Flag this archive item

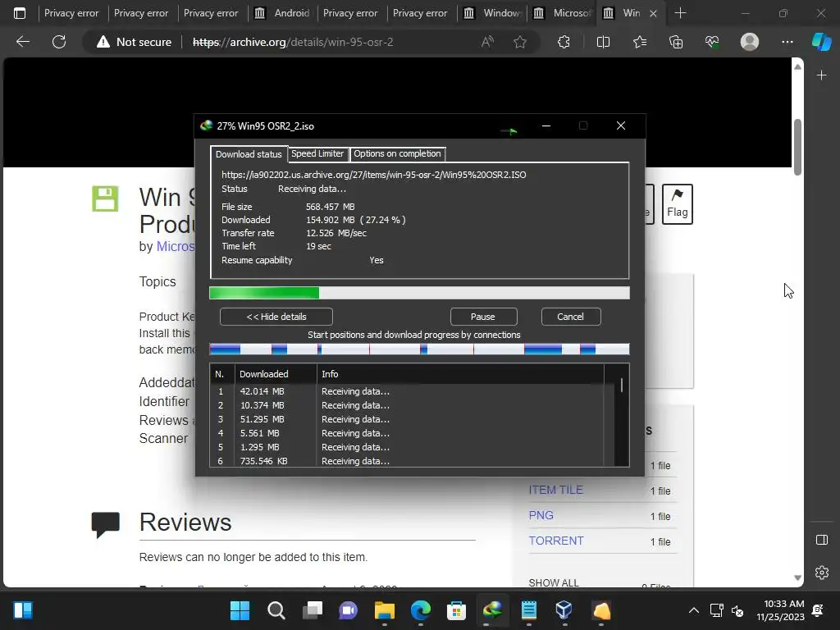[x=677, y=204]
